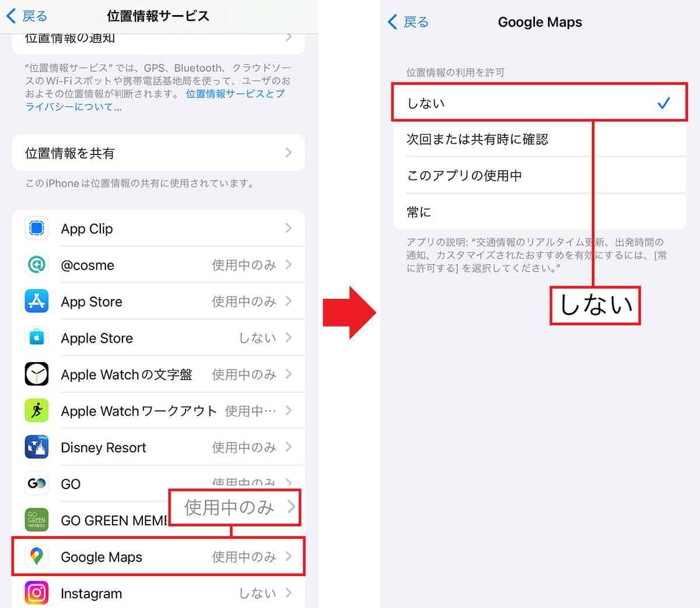
Task: Tap しない value on Apple Store row
Action: click(x=257, y=338)
